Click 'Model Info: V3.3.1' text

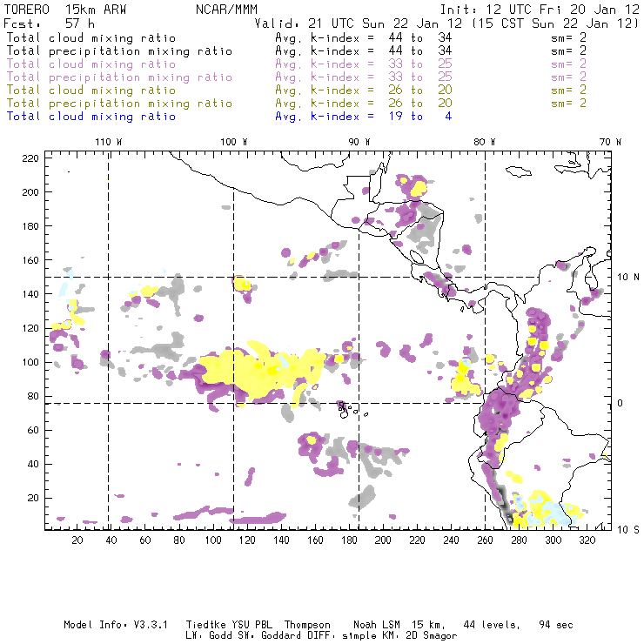tap(116, 625)
